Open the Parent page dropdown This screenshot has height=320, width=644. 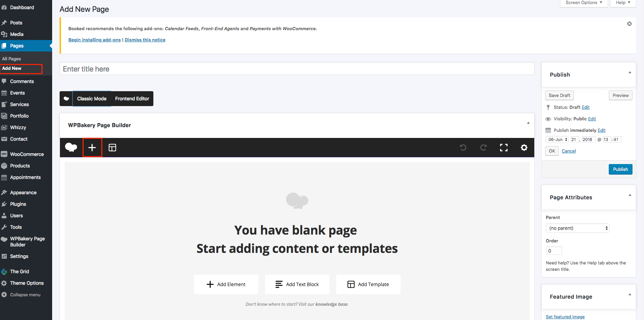coord(578,228)
